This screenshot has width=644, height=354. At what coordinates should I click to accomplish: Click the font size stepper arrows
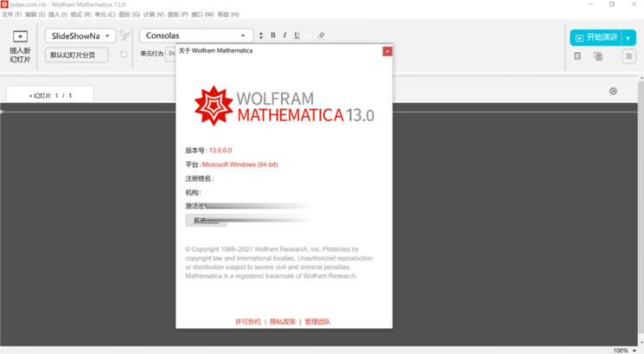coord(261,36)
